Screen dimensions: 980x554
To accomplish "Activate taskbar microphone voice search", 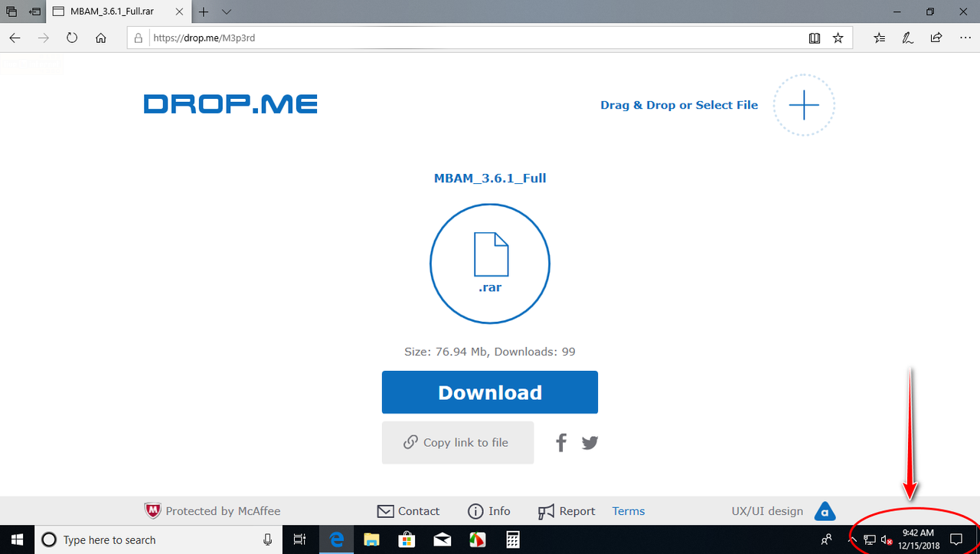I will pyautogui.click(x=268, y=539).
